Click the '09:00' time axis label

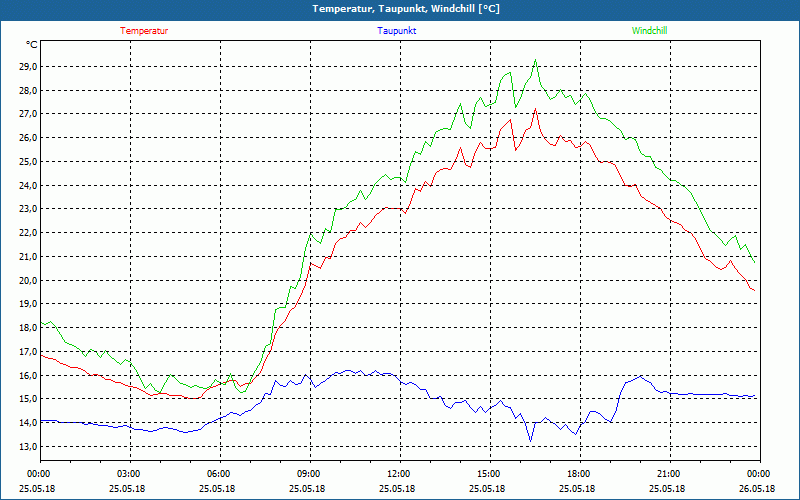(x=310, y=474)
